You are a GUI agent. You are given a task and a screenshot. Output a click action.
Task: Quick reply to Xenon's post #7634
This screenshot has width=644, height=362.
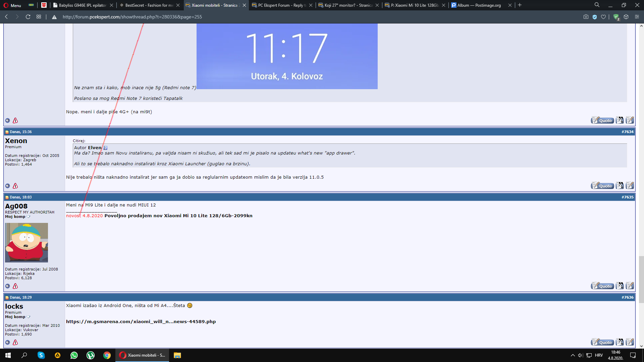pyautogui.click(x=630, y=186)
